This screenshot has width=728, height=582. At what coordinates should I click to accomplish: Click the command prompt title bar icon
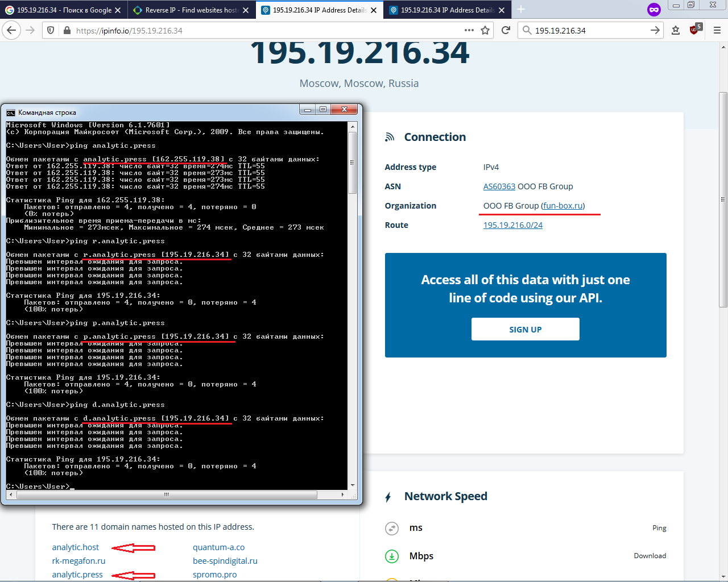click(x=10, y=113)
